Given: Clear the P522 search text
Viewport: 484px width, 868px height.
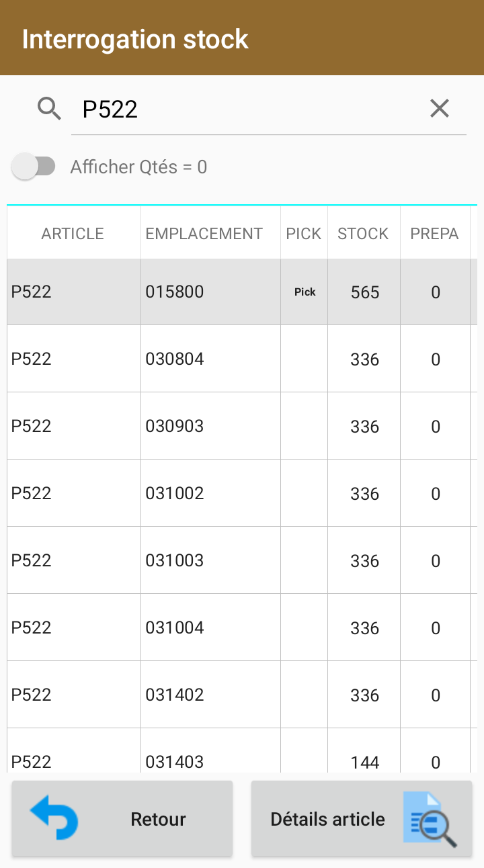Looking at the screenshot, I should (x=440, y=108).
